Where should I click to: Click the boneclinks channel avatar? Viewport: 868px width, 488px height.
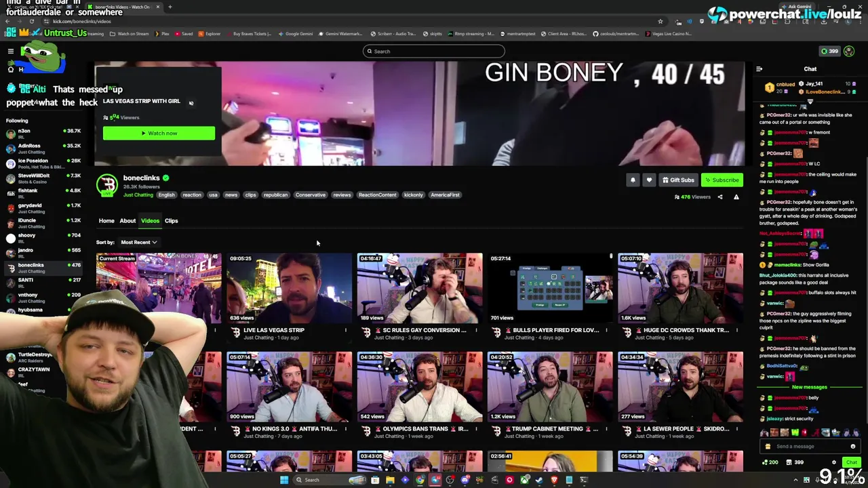pyautogui.click(x=106, y=185)
